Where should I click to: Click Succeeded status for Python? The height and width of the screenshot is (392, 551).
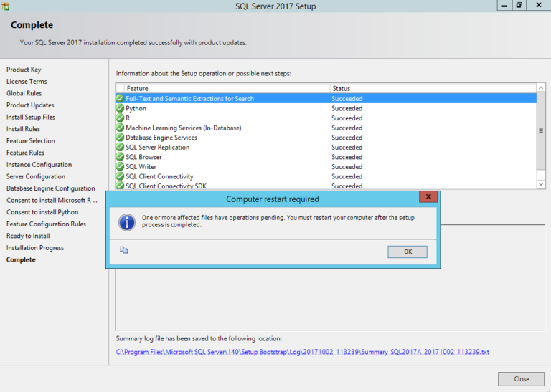point(347,108)
